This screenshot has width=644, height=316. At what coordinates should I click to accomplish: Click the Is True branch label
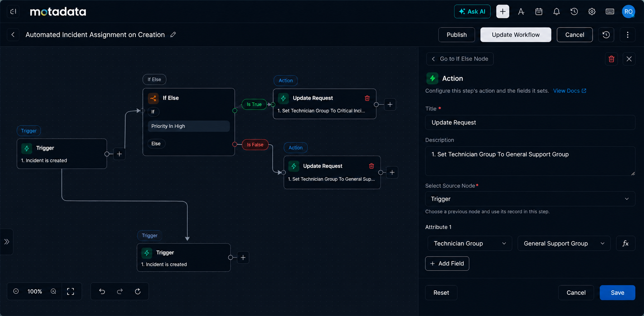tap(254, 104)
